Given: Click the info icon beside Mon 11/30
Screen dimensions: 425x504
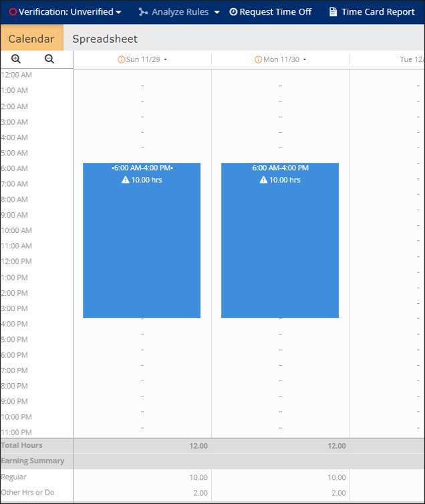Looking at the screenshot, I should click(x=258, y=59).
